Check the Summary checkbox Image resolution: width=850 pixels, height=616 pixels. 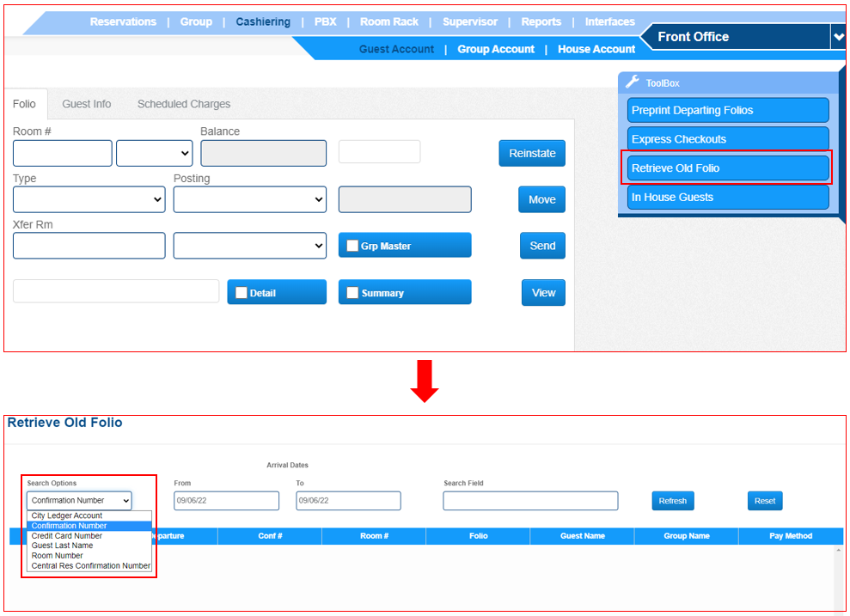[352, 293]
